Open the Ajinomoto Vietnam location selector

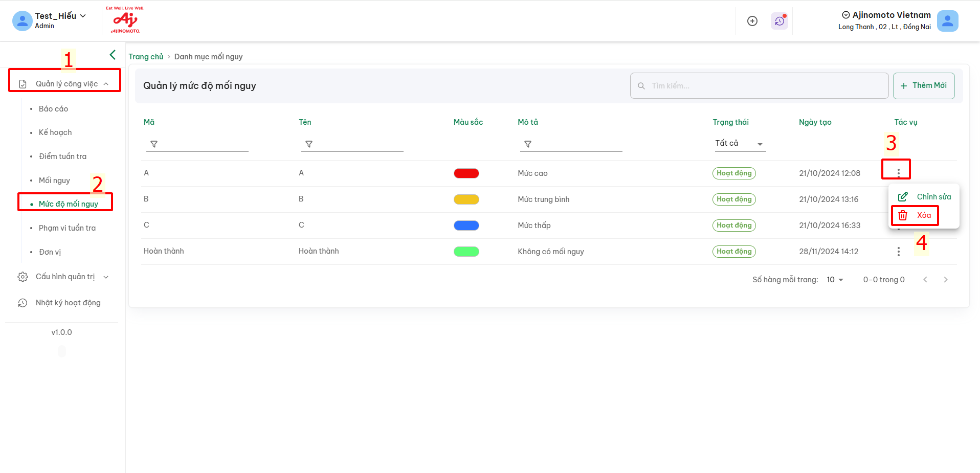(886, 15)
